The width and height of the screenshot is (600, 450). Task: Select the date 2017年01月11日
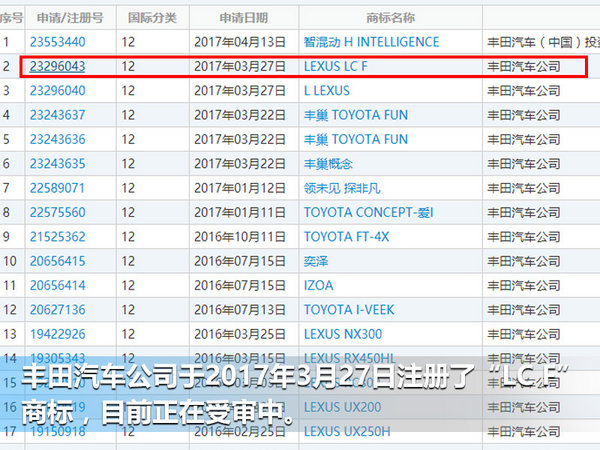coord(240,212)
